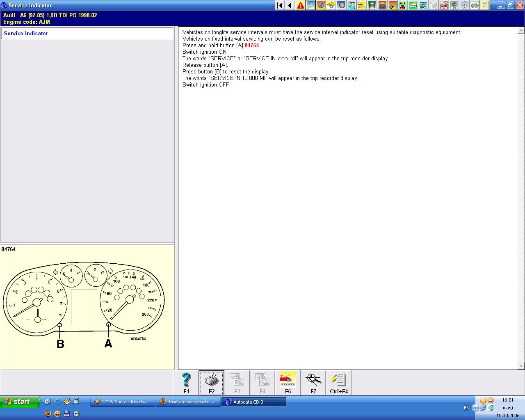Open the red warning triangle icon
This screenshot has width=525, height=420.
(x=300, y=5)
